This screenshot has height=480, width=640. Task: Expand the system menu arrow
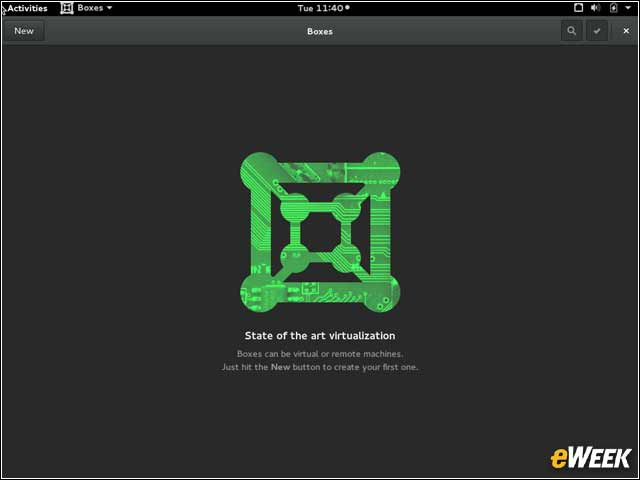click(628, 8)
